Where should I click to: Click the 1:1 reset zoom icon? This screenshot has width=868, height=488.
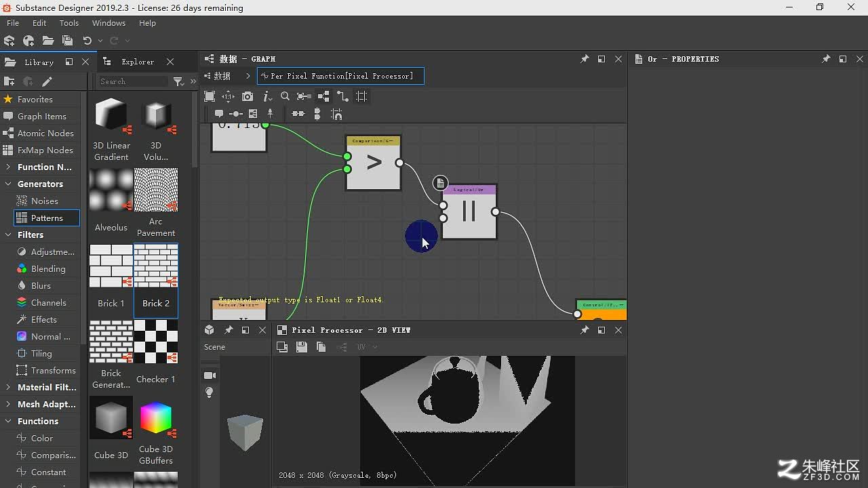click(x=229, y=96)
